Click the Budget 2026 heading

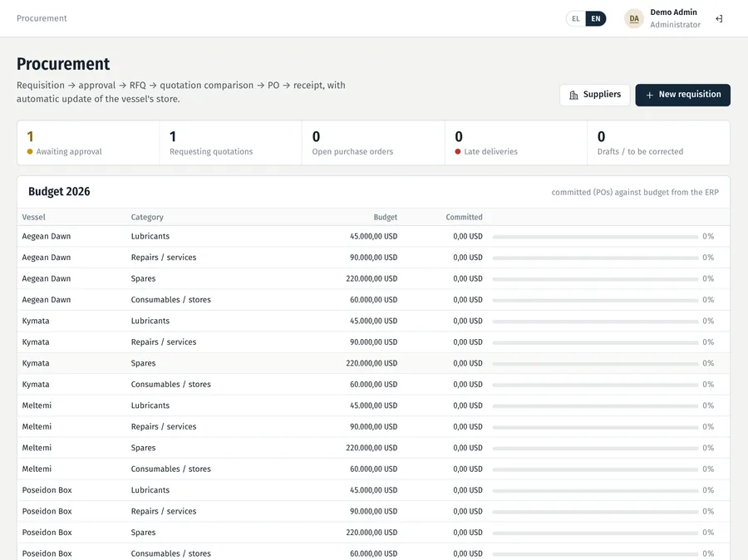tap(59, 191)
